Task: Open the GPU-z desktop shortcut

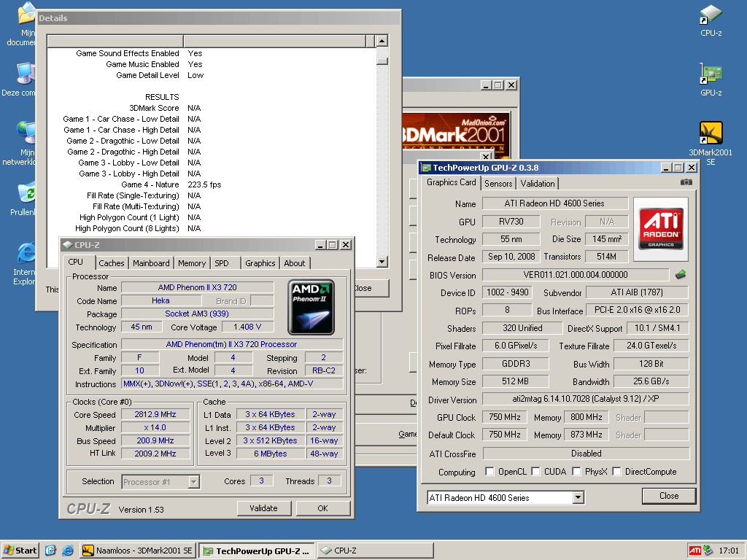Action: 711,74
